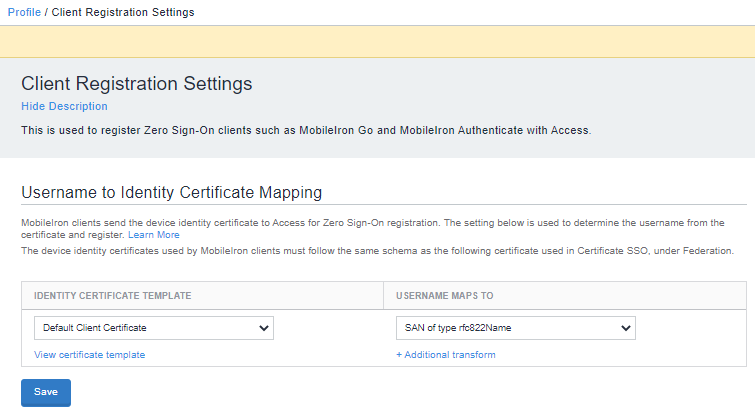Open the View certificate template link

pyautogui.click(x=89, y=355)
